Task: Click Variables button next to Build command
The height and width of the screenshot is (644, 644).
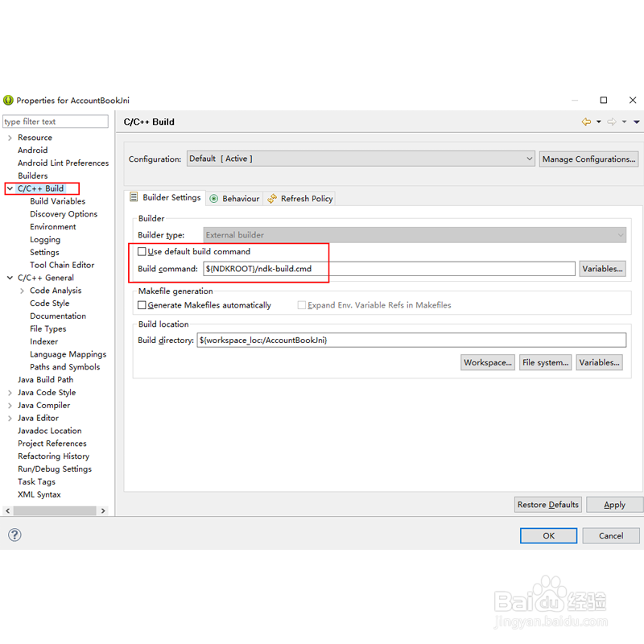Action: [x=602, y=269]
